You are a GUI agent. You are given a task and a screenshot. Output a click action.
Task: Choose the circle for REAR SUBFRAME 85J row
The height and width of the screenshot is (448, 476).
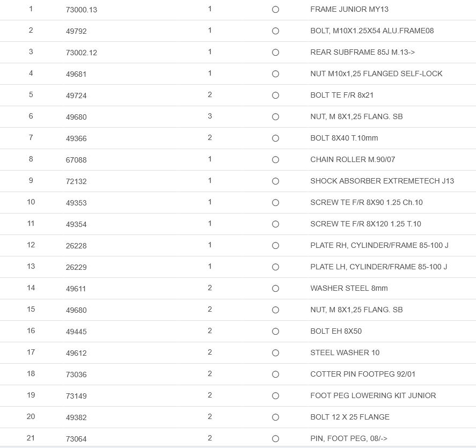(275, 53)
